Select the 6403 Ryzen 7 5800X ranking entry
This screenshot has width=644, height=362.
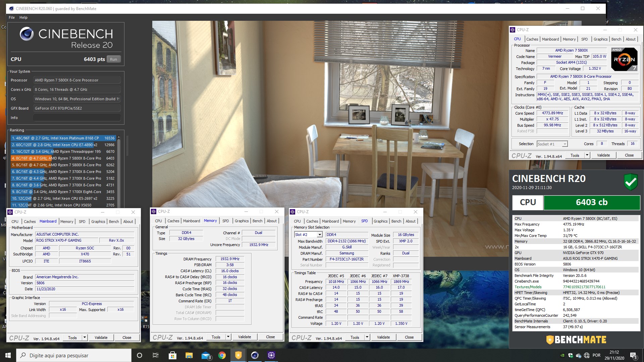[63, 158]
